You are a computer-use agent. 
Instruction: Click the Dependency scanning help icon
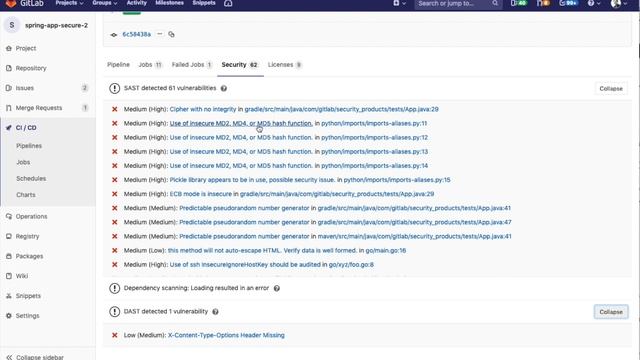coord(277,288)
